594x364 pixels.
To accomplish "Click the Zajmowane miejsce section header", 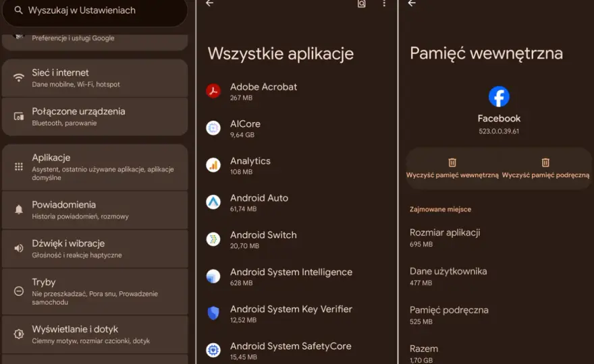I will click(x=440, y=209).
